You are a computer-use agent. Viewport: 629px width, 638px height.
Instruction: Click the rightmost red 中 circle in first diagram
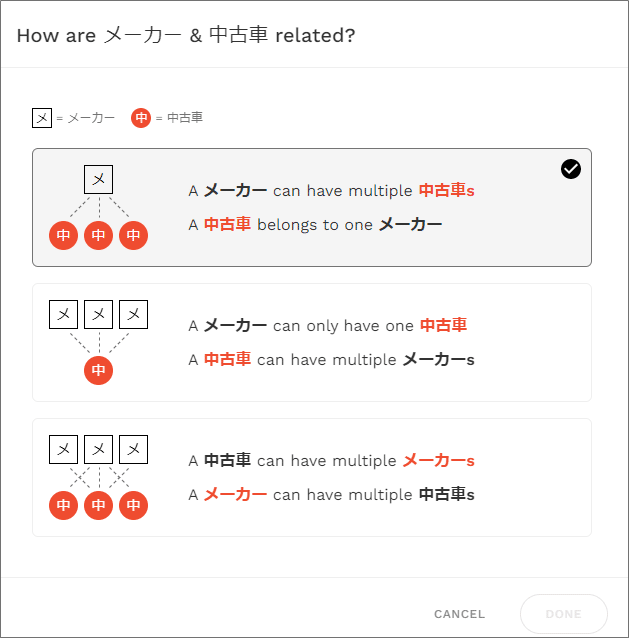coord(133,235)
